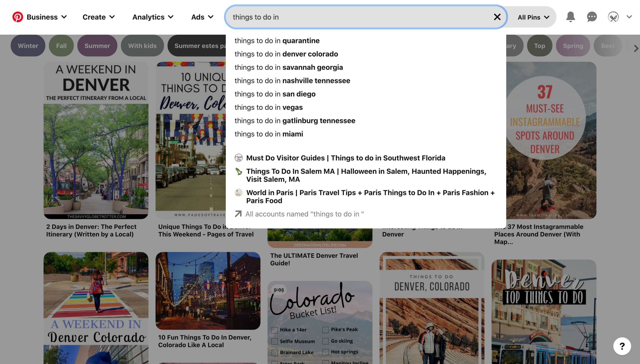Open the account options chevron
This screenshot has width=640, height=364.
[x=629, y=17]
